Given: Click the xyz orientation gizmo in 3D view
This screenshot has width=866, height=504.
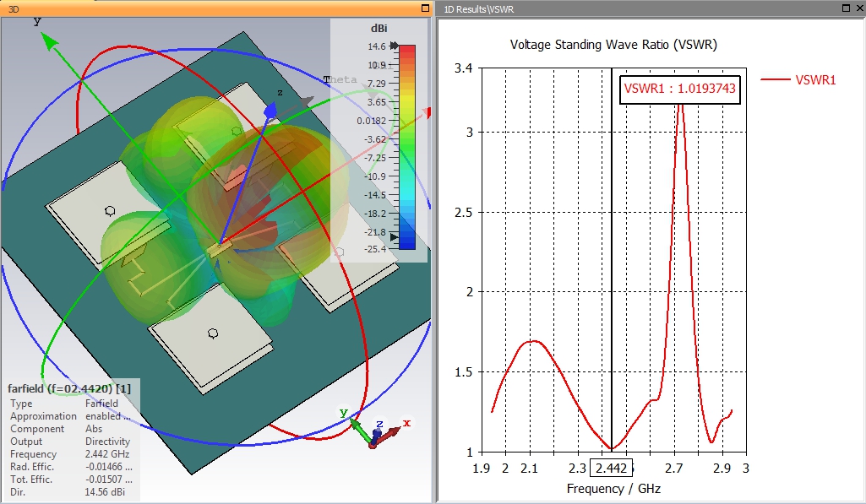Looking at the screenshot, I should [377, 430].
